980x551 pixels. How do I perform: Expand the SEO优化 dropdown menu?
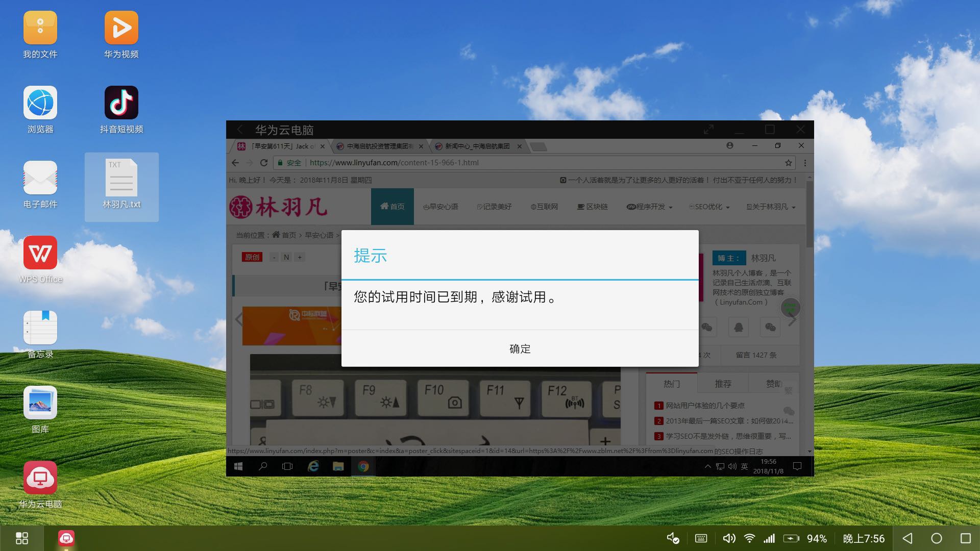[709, 207]
